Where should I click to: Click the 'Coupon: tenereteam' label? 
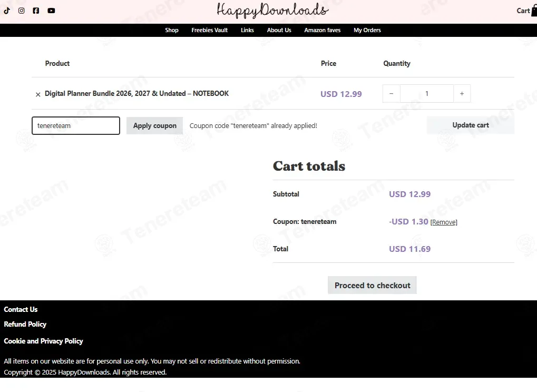(x=305, y=221)
